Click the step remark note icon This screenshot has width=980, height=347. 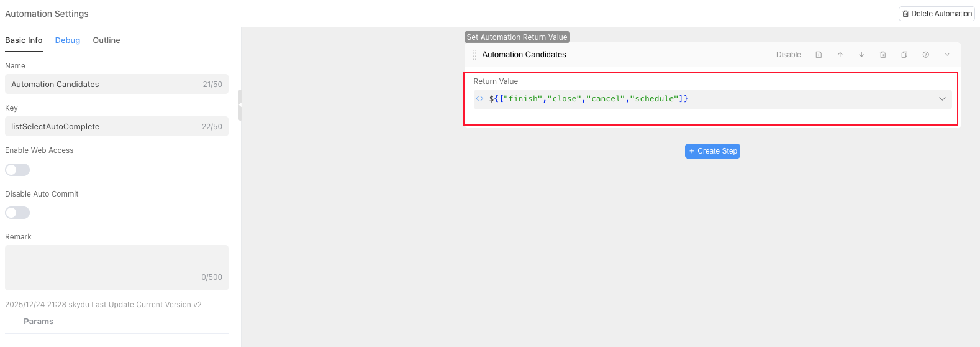(x=819, y=55)
